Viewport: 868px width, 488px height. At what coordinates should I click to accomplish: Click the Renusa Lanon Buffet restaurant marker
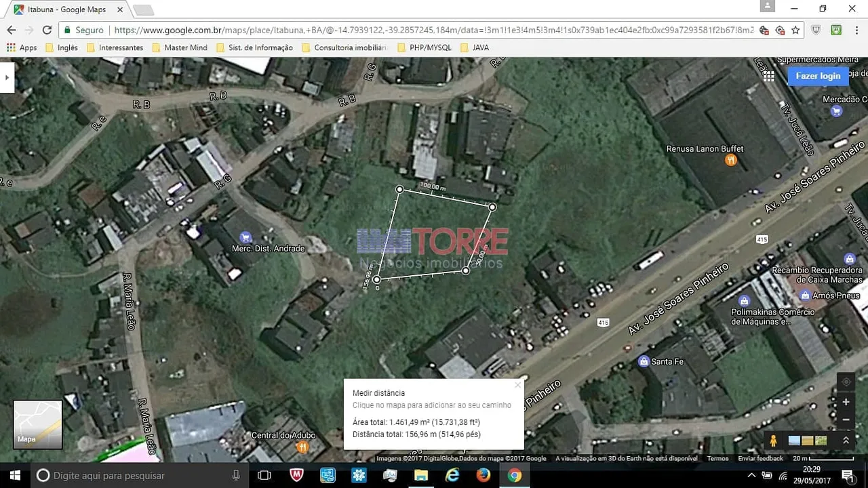click(730, 160)
